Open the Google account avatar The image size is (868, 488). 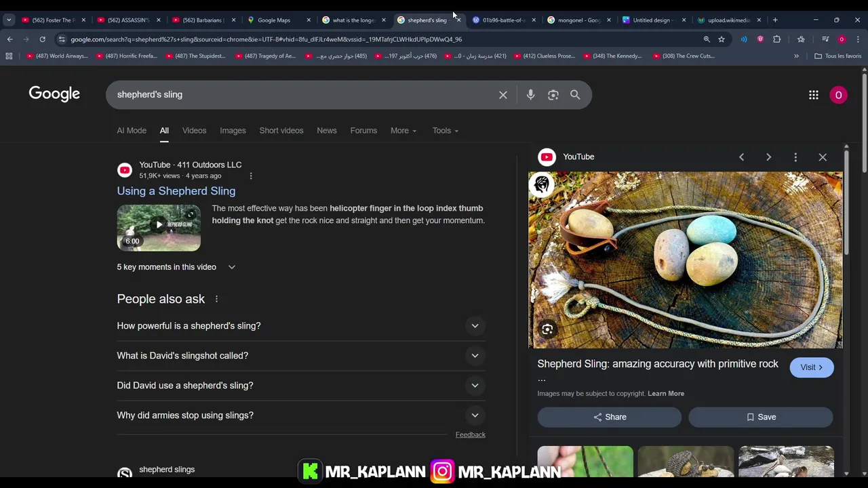coord(838,95)
